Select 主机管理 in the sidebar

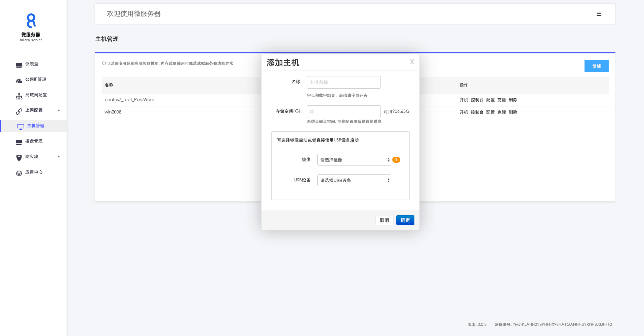click(x=33, y=126)
